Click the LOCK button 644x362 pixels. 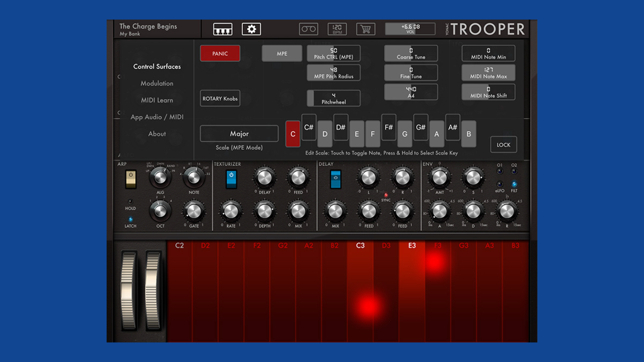point(503,144)
